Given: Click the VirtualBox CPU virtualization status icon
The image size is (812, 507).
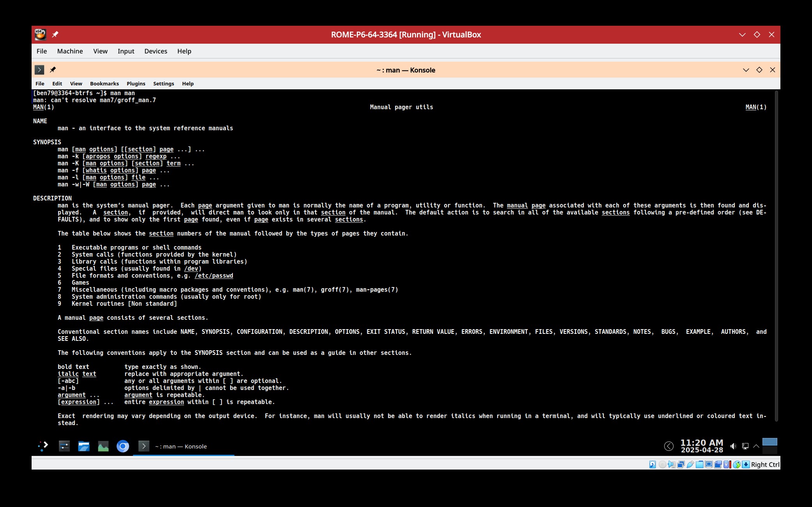Looking at the screenshot, I should click(x=727, y=464).
